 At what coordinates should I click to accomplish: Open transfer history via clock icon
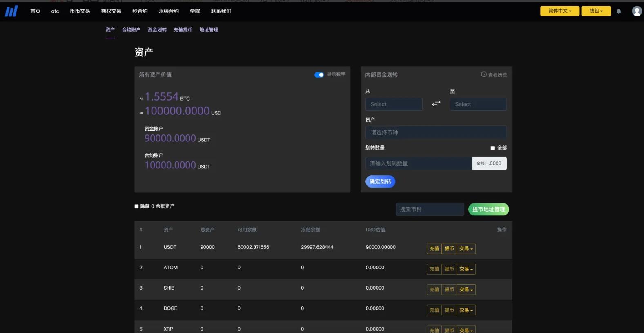[484, 74]
